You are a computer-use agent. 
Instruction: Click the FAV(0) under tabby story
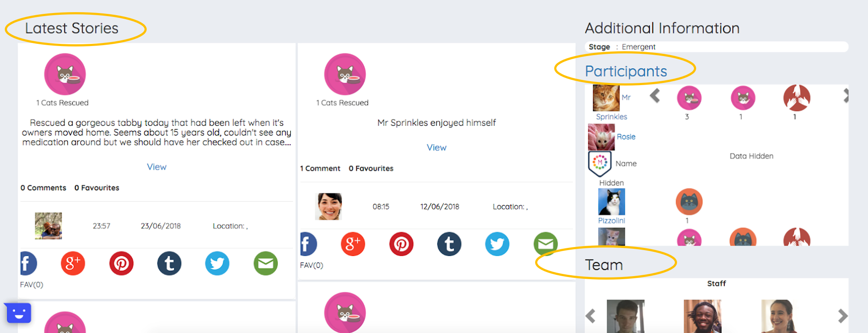click(32, 285)
